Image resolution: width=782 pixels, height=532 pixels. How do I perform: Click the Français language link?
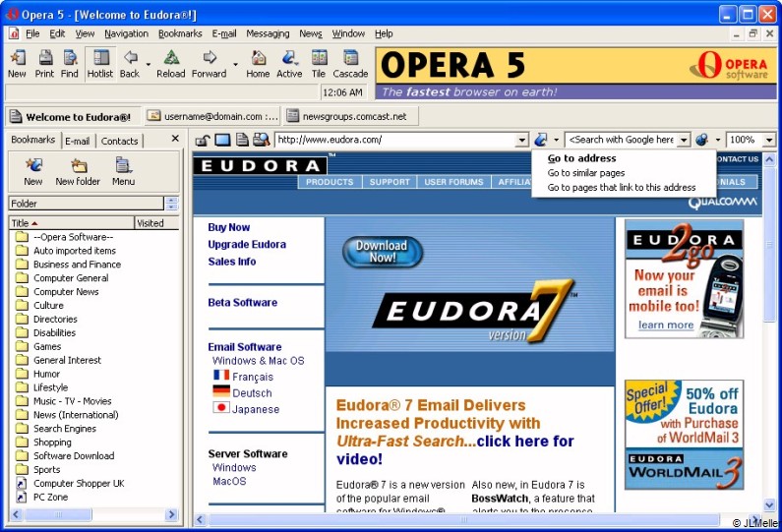[x=253, y=377]
